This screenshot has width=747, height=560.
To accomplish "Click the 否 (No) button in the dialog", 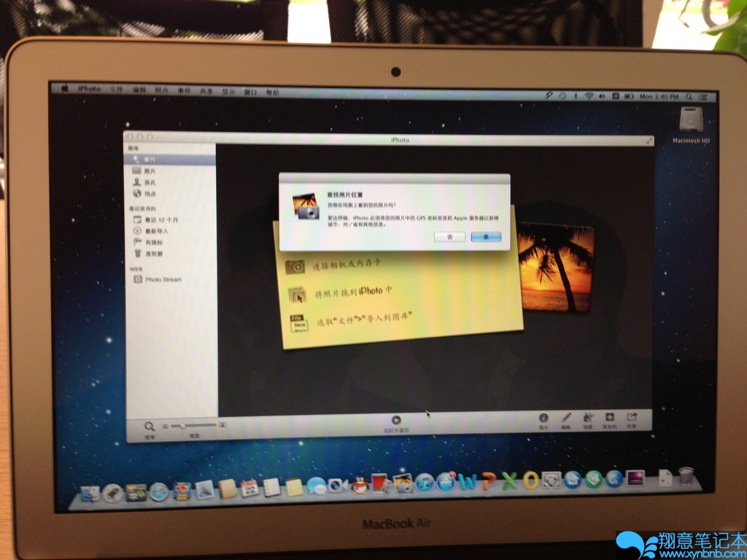I will pyautogui.click(x=449, y=237).
